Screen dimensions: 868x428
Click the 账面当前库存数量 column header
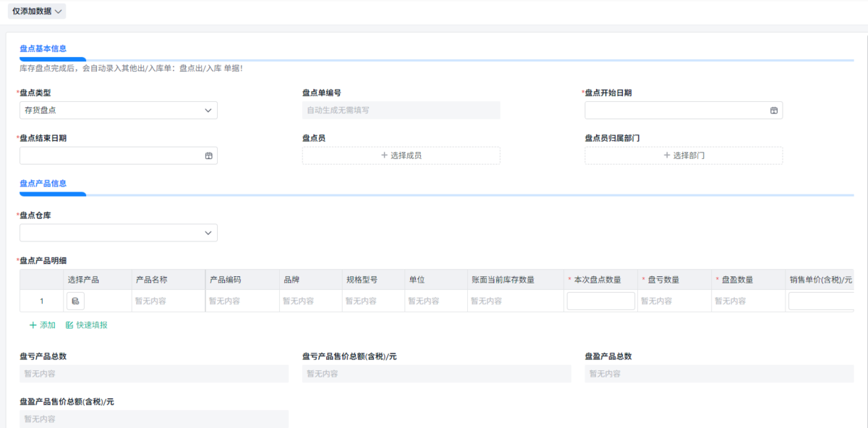(x=503, y=280)
